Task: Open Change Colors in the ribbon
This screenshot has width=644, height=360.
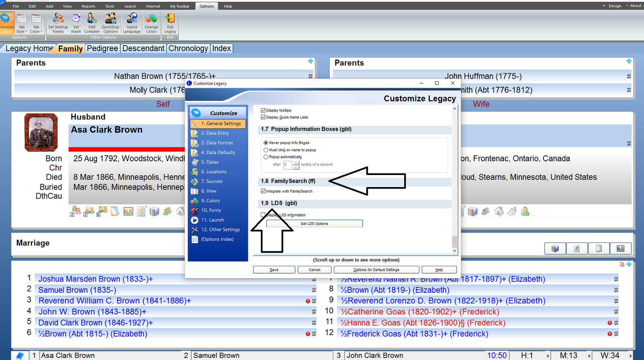Action: coord(151,23)
